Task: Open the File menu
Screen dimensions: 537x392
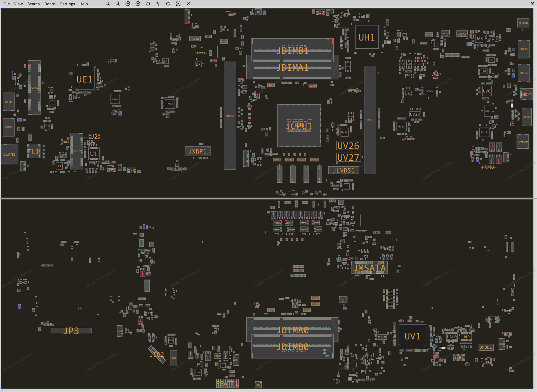Action: pos(6,4)
